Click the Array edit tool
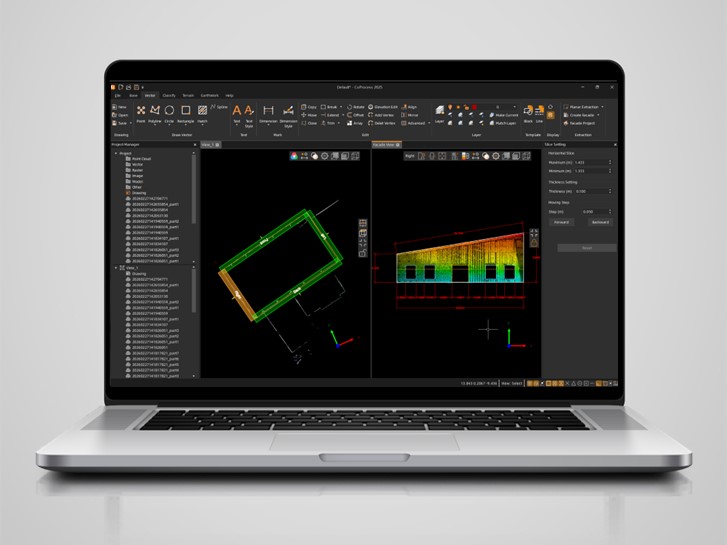The height and width of the screenshot is (545, 727). 355,123
